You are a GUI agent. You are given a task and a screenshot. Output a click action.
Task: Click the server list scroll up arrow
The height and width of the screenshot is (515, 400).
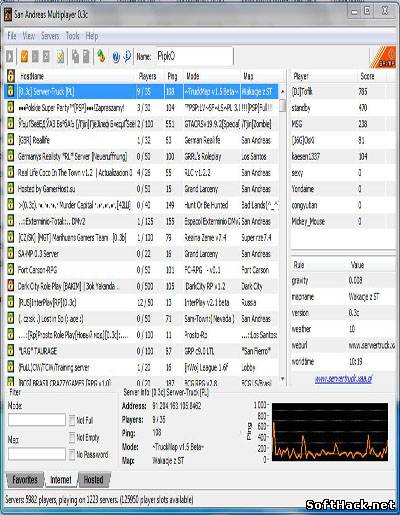[x=283, y=91]
